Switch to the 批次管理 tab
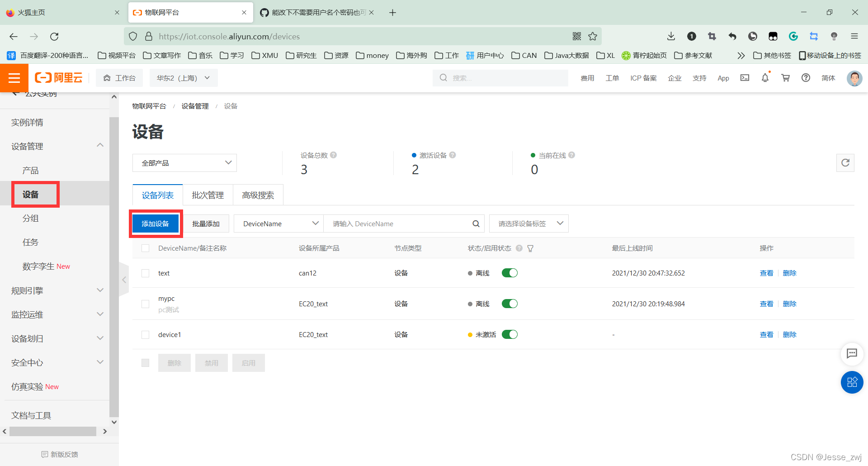This screenshot has width=868, height=466. click(x=208, y=195)
